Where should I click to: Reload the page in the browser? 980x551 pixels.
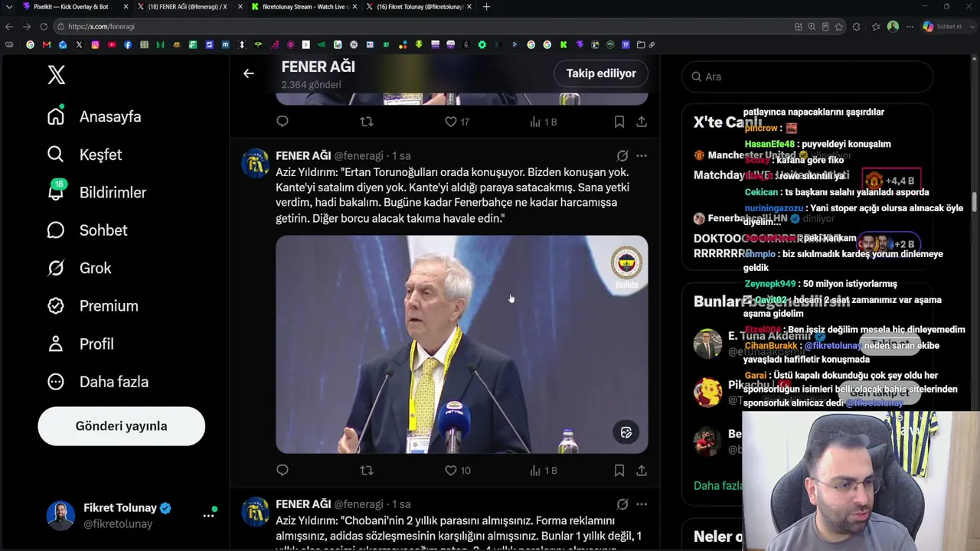[43, 27]
